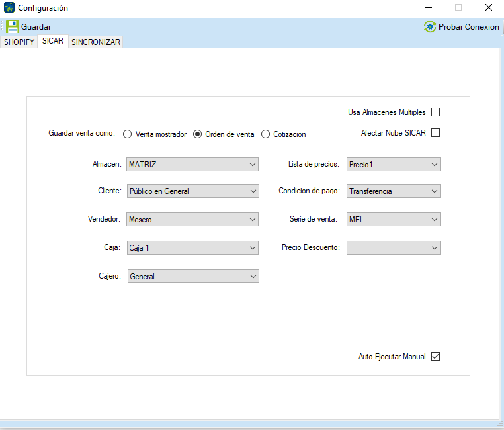Image resolution: width=504 pixels, height=430 pixels.
Task: Click the 'Configuración' window title text
Action: click(x=43, y=8)
